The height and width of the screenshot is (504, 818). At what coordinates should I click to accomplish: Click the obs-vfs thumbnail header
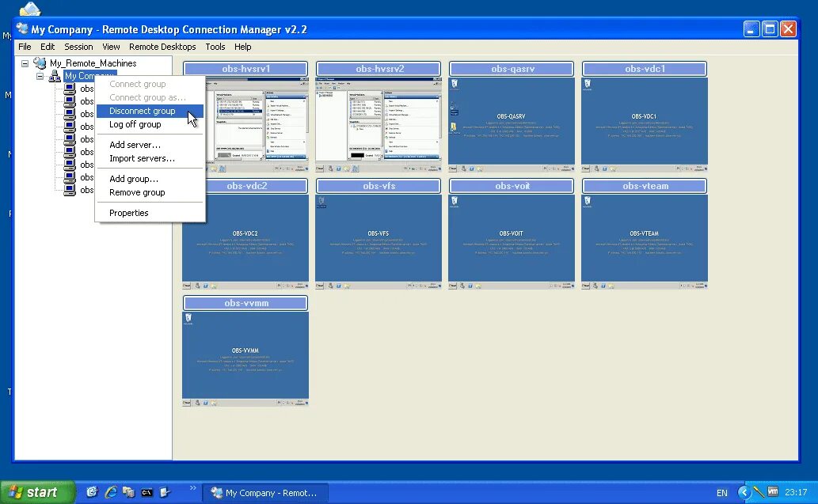tap(379, 186)
